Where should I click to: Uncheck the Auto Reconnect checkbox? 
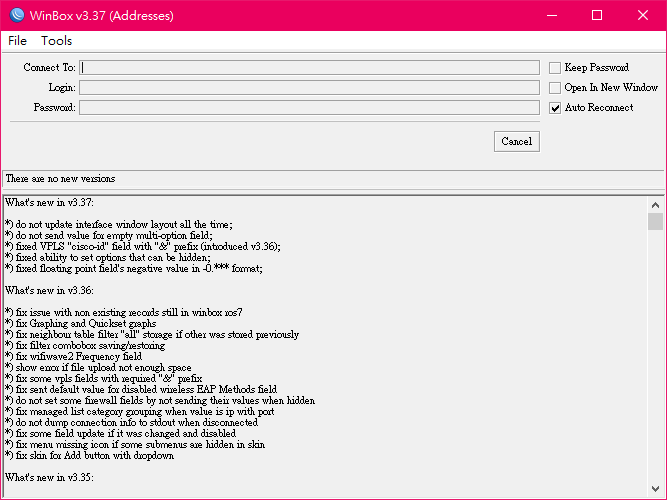[555, 108]
